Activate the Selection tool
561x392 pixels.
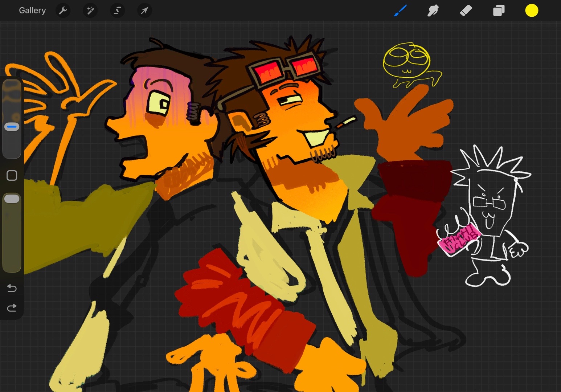[117, 11]
